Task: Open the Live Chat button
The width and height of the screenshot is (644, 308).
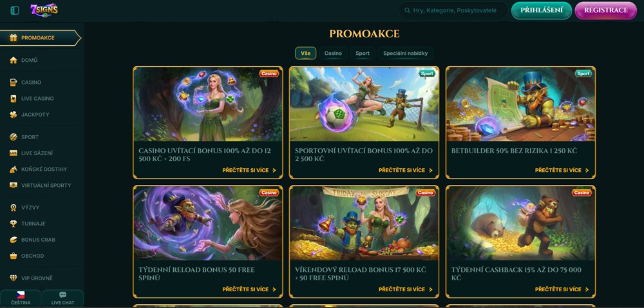Action: (x=63, y=298)
